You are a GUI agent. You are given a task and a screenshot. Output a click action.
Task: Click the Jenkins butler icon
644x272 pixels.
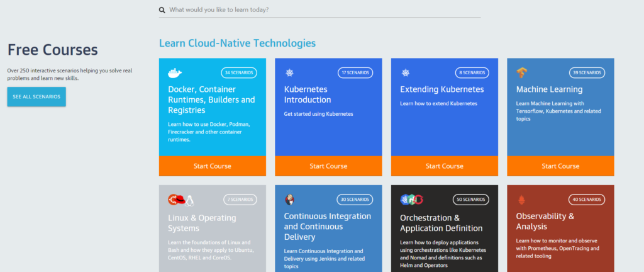pyautogui.click(x=289, y=200)
